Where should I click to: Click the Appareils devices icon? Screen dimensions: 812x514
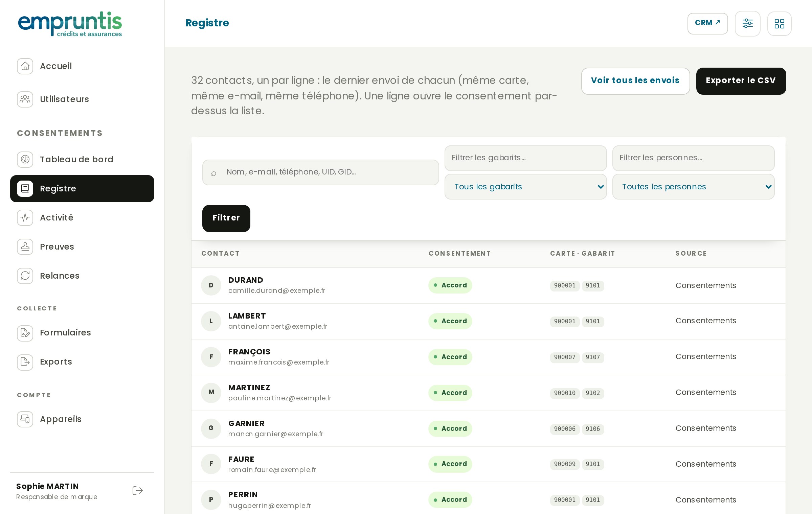pyautogui.click(x=25, y=419)
